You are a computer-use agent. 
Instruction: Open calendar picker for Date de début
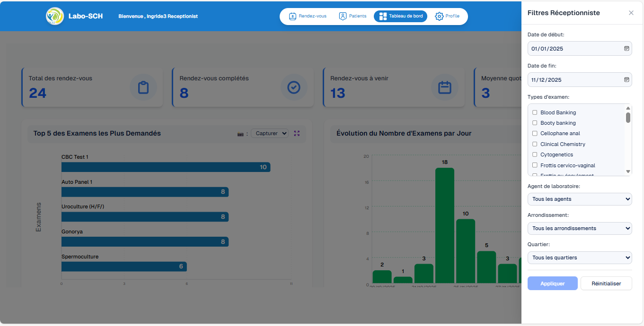(626, 49)
